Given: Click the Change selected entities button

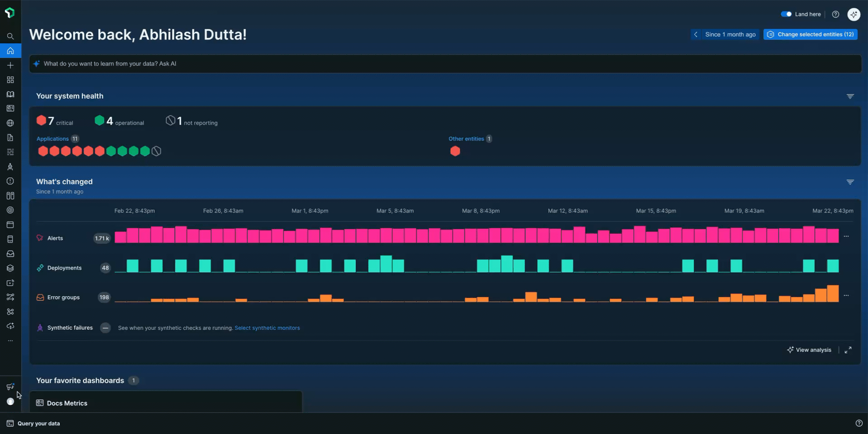Looking at the screenshot, I should click(x=811, y=34).
